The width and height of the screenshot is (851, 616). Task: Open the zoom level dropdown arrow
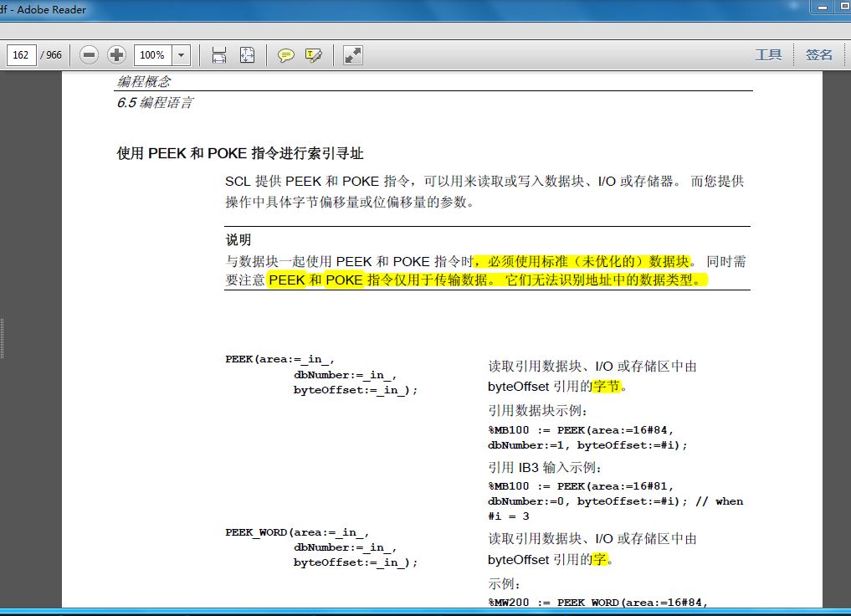point(182,55)
